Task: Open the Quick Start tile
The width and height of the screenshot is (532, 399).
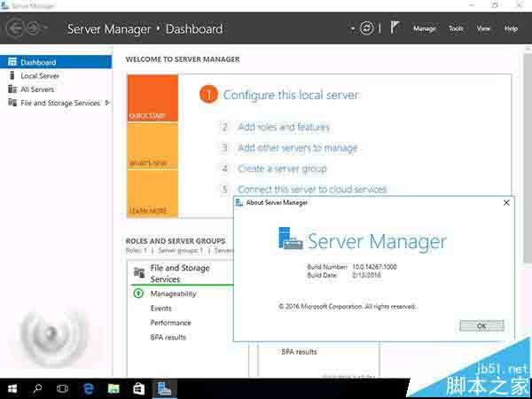Action: [153, 98]
